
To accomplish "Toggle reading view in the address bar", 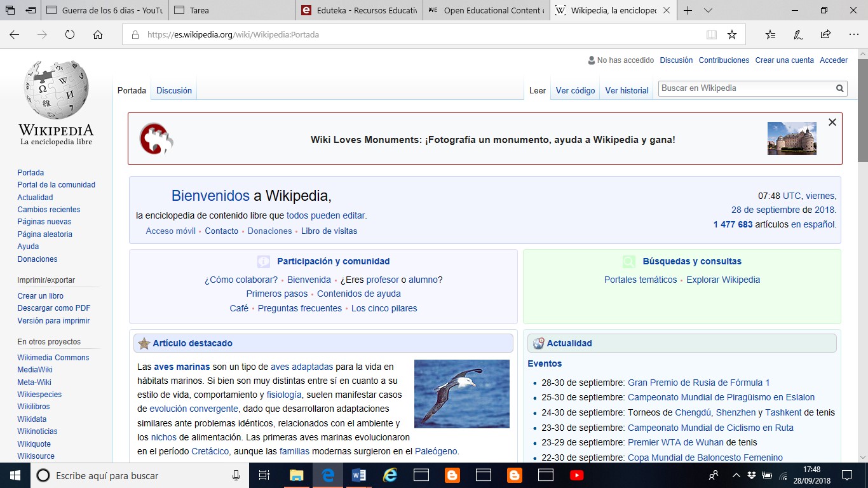I will [x=711, y=34].
